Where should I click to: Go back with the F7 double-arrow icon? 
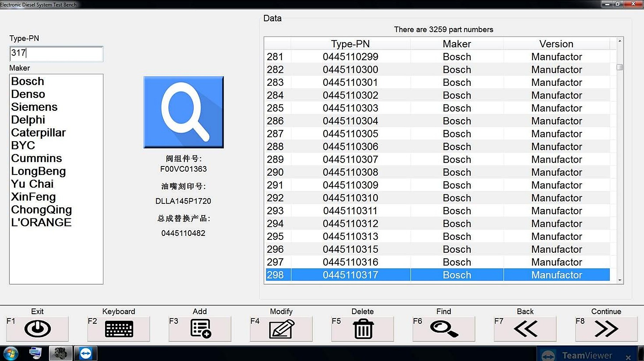[x=525, y=328]
